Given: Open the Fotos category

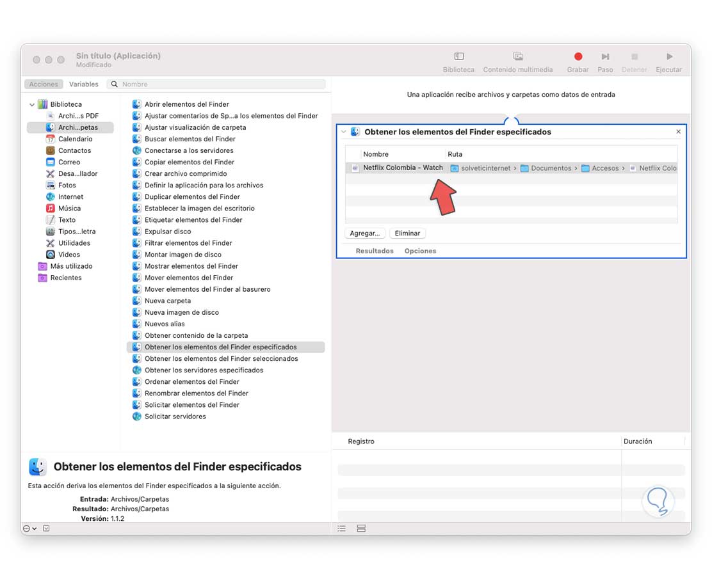Looking at the screenshot, I should pos(61,185).
